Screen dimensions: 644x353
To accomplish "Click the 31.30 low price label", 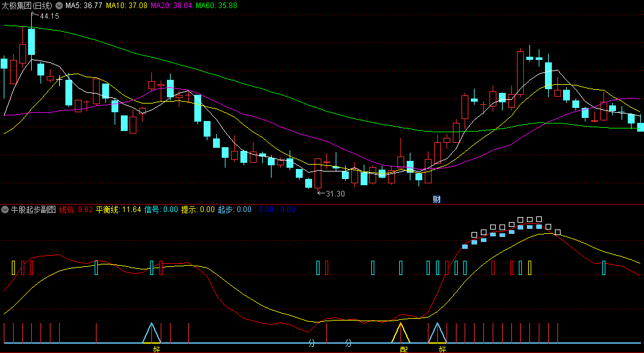I will click(x=335, y=193).
